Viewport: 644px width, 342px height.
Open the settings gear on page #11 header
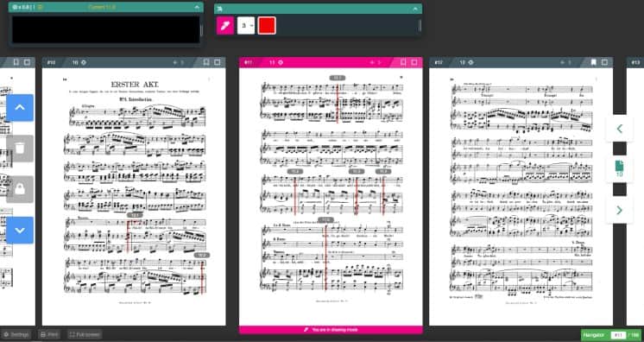point(281,62)
